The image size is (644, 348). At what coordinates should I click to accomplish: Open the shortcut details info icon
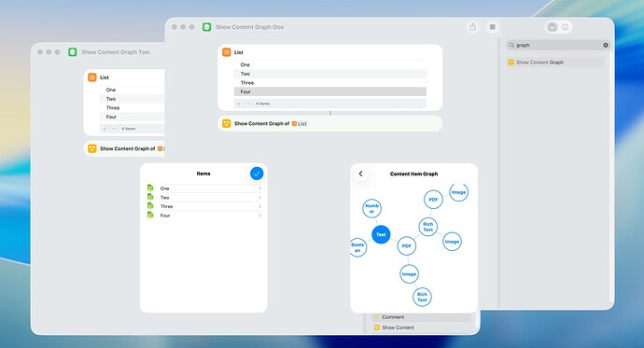coord(566,27)
